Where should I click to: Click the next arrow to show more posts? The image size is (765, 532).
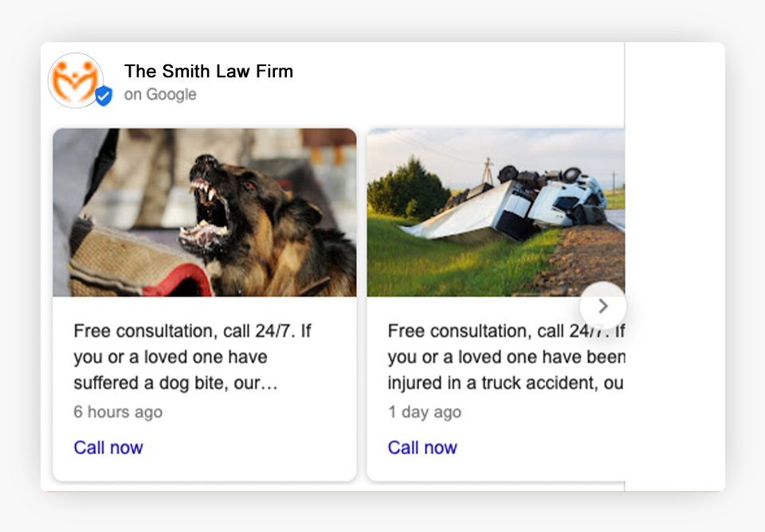pos(603,306)
